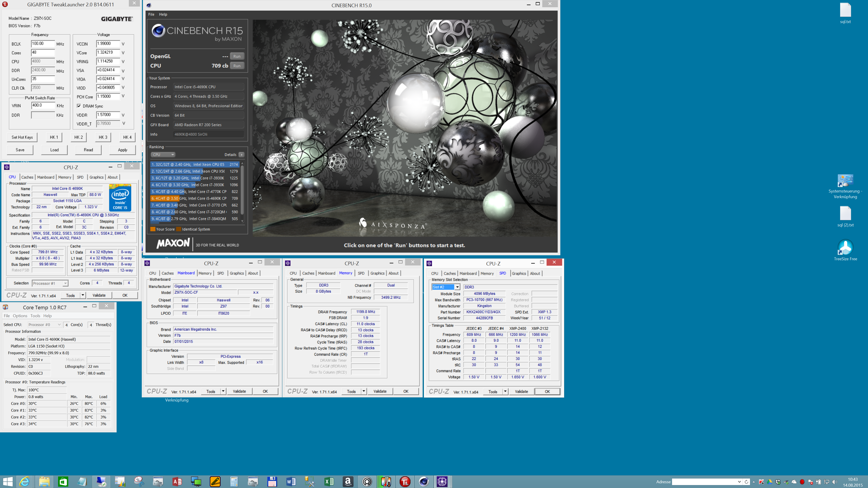Open the Help menu in Cinebench
This screenshot has width=868, height=488.
(163, 14)
